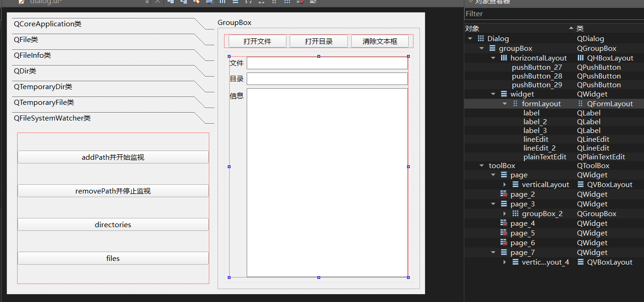This screenshot has width=644, height=302.
Task: Select the pushButton_27 row
Action: (x=554, y=67)
